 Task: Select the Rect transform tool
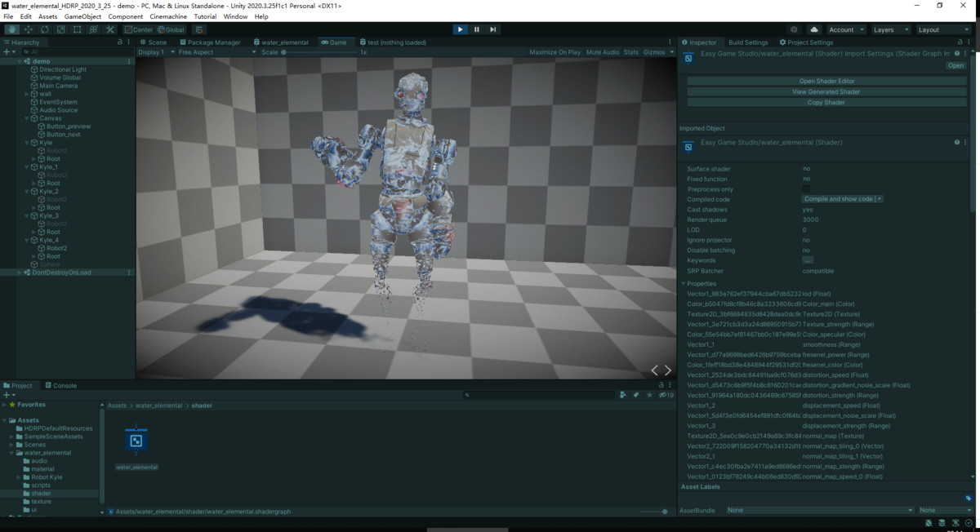pyautogui.click(x=77, y=29)
